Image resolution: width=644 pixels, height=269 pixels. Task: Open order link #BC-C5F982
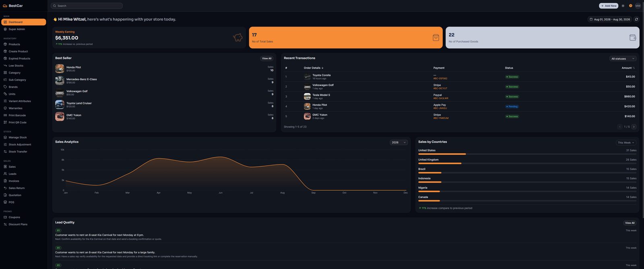[x=440, y=78]
